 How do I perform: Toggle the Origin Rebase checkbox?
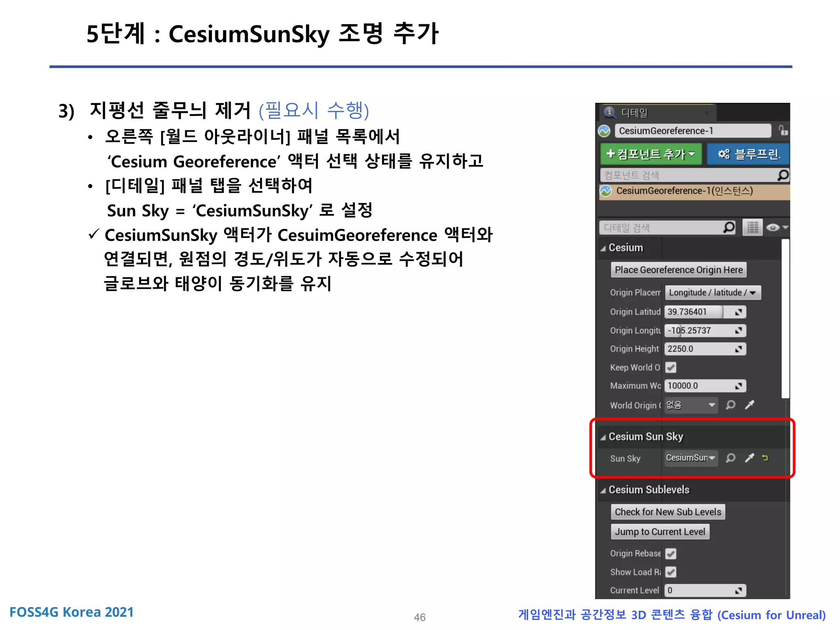671,554
